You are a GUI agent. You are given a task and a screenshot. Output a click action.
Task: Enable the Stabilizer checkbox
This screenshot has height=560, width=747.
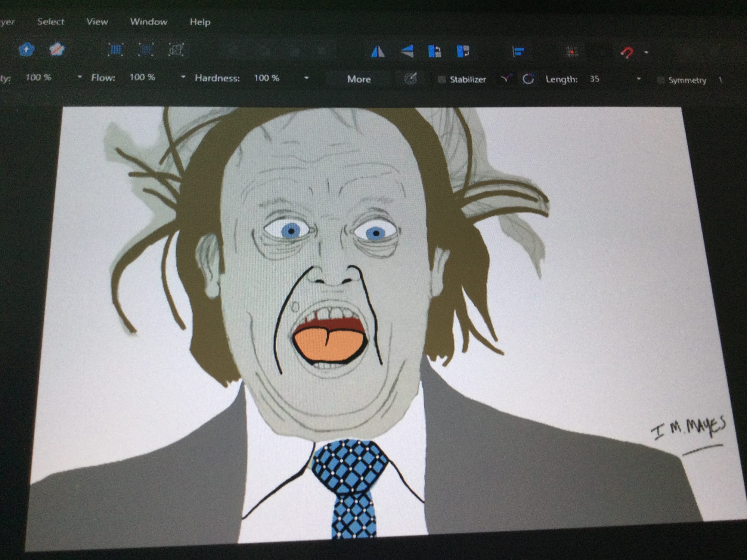point(441,80)
